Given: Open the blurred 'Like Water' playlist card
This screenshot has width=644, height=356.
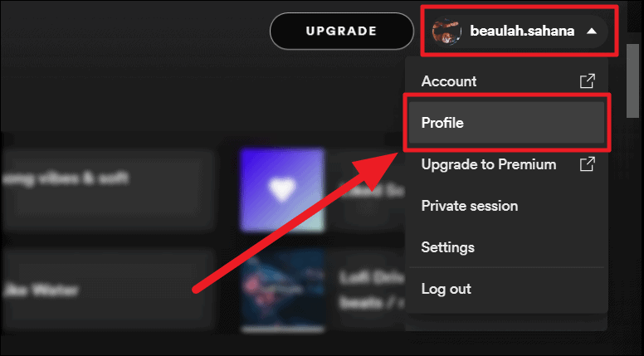Looking at the screenshot, I should pos(108,290).
